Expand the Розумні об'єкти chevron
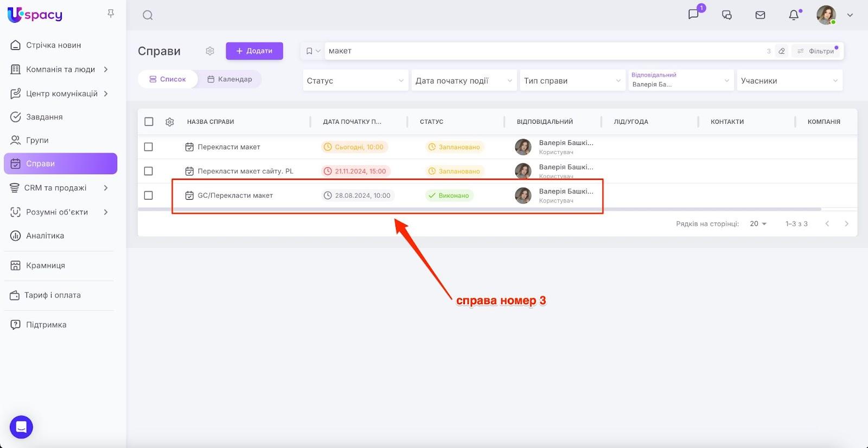Screen dimensions: 868x448 pos(106,212)
